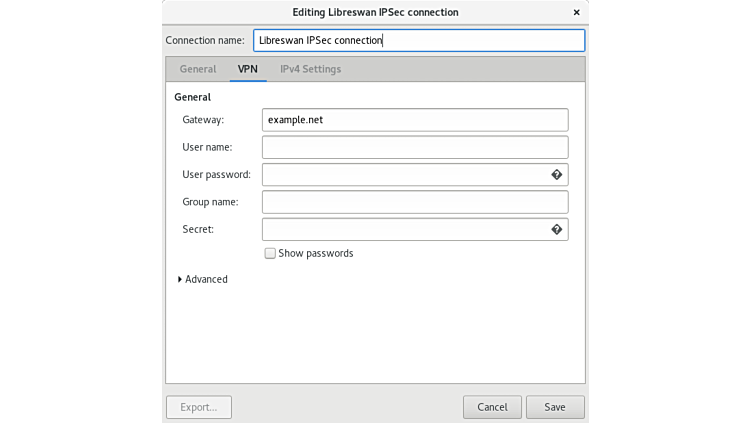Image resolution: width=752 pixels, height=423 pixels.
Task: Enable the Show passwords checkbox
Action: (270, 254)
